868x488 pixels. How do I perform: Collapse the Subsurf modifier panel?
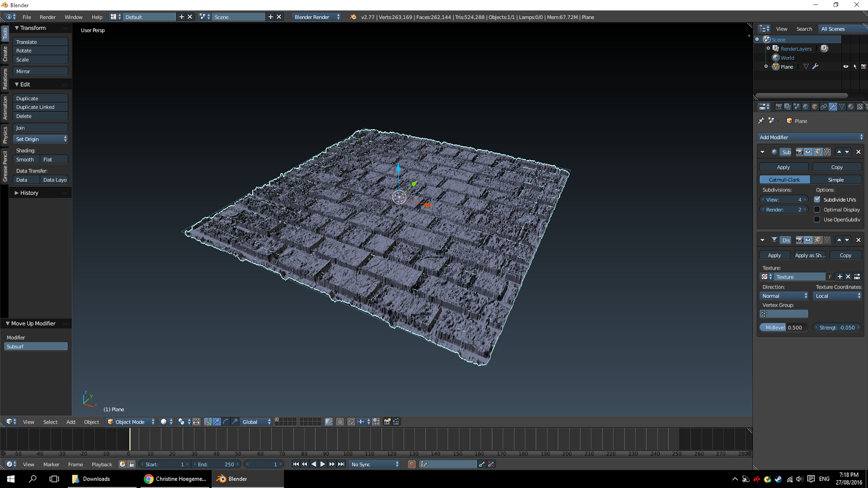pyautogui.click(x=763, y=152)
